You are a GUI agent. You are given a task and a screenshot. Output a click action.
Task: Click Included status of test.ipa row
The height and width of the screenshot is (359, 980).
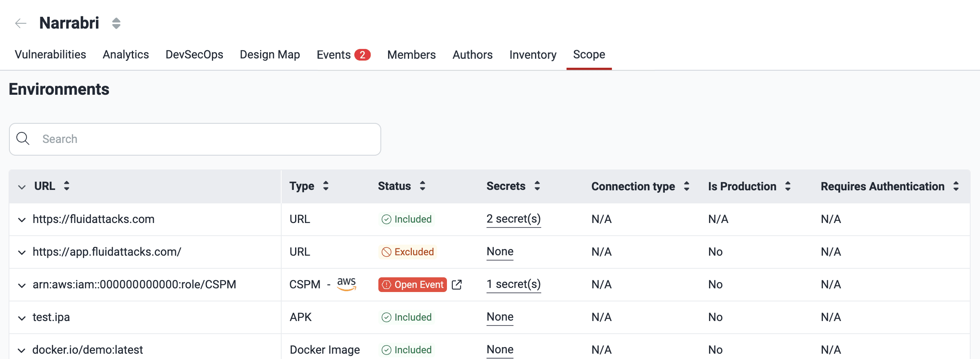click(x=407, y=317)
